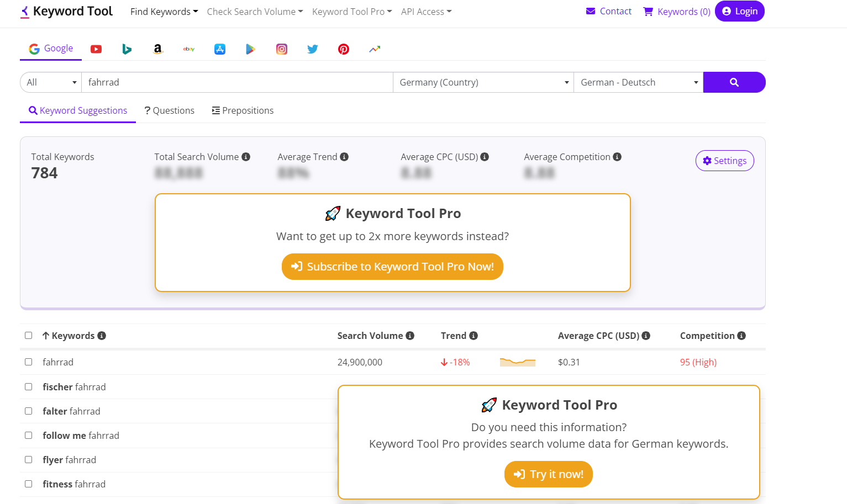Open the Google Play Store source icon
The image size is (847, 504).
(251, 49)
